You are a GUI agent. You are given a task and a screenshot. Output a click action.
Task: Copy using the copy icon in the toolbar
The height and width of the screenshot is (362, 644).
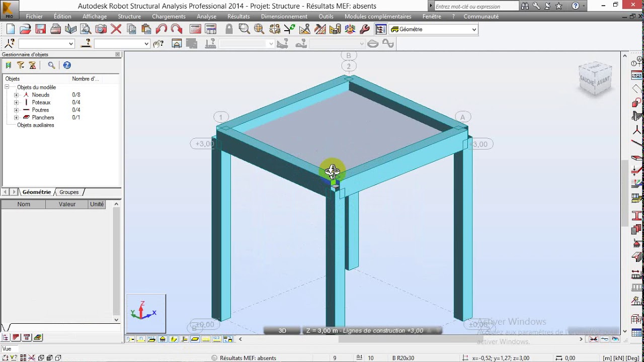(131, 29)
